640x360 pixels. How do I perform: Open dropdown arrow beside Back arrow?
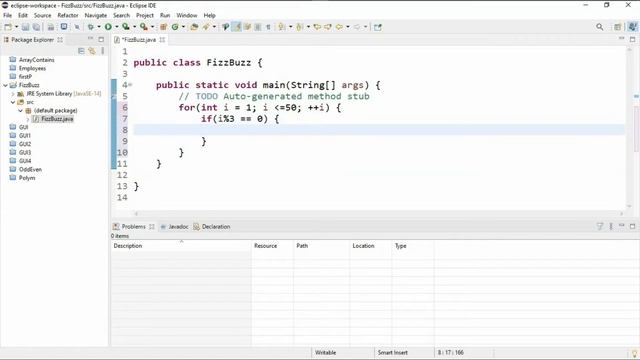348,27
